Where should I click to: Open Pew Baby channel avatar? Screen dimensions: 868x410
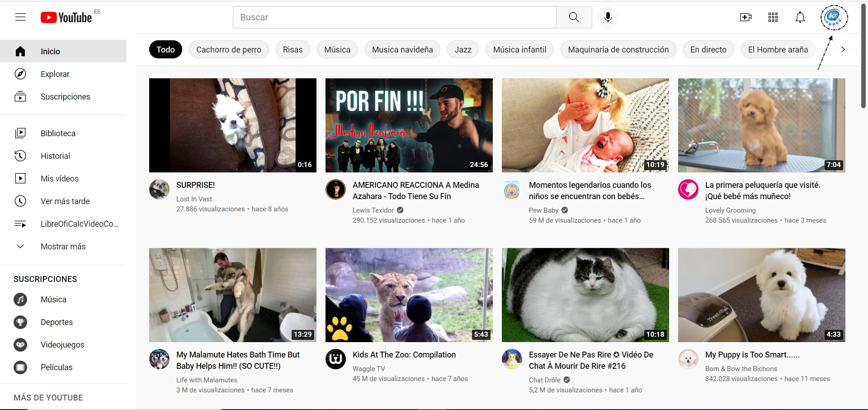click(512, 189)
